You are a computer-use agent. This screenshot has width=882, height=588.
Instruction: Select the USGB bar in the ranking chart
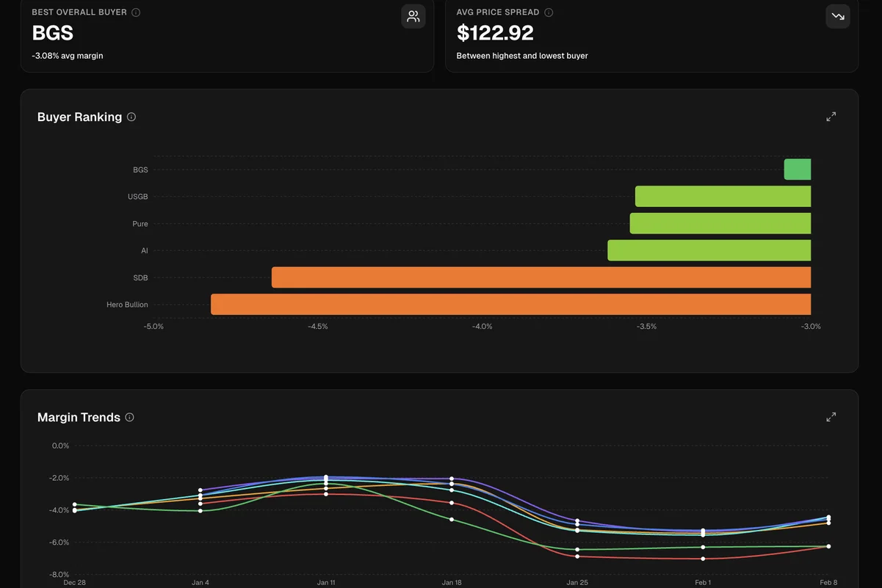tap(723, 197)
